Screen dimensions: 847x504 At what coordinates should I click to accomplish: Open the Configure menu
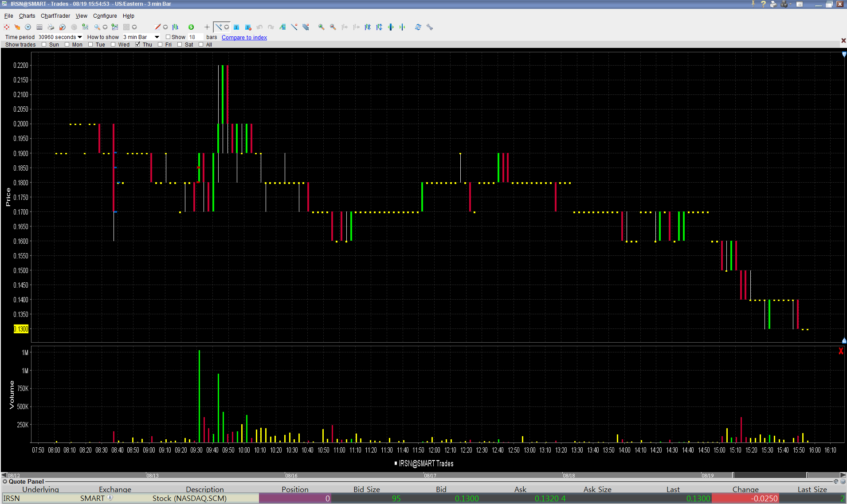105,16
